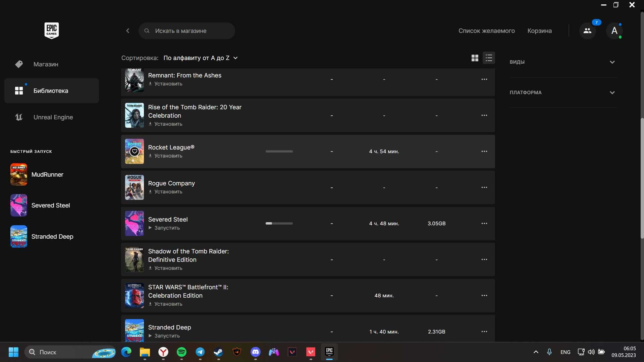Open File Explorer from taskbar

coord(145,352)
